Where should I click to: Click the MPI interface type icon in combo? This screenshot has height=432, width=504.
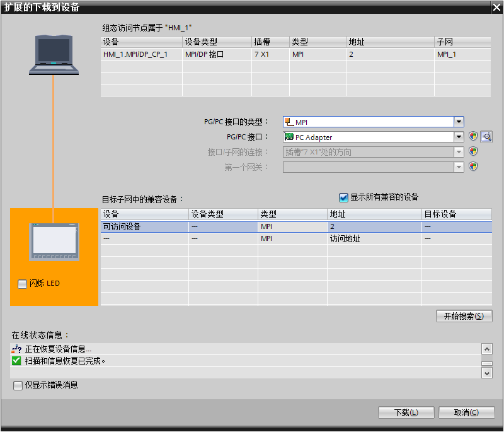[x=289, y=122]
